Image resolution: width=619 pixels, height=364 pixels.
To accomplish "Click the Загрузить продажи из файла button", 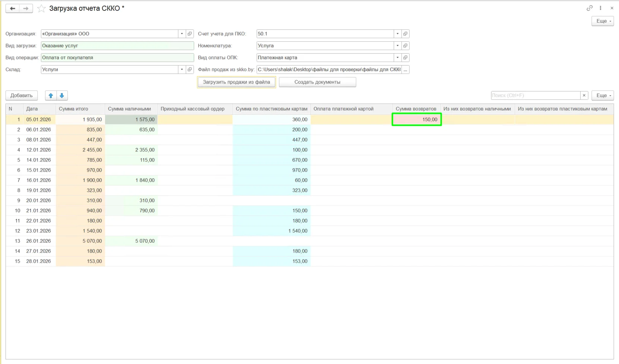I will coord(237,82).
